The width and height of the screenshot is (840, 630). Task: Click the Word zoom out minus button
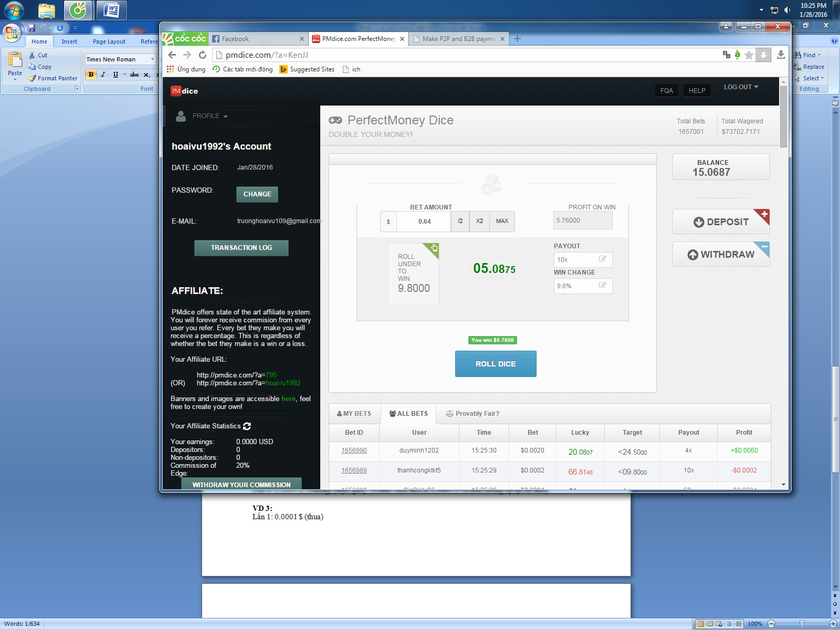[771, 624]
